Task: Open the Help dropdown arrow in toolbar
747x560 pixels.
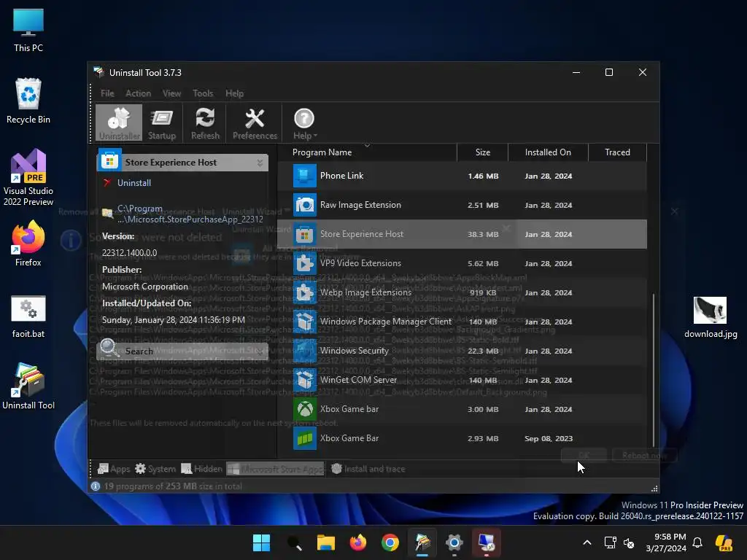Action: (315, 136)
